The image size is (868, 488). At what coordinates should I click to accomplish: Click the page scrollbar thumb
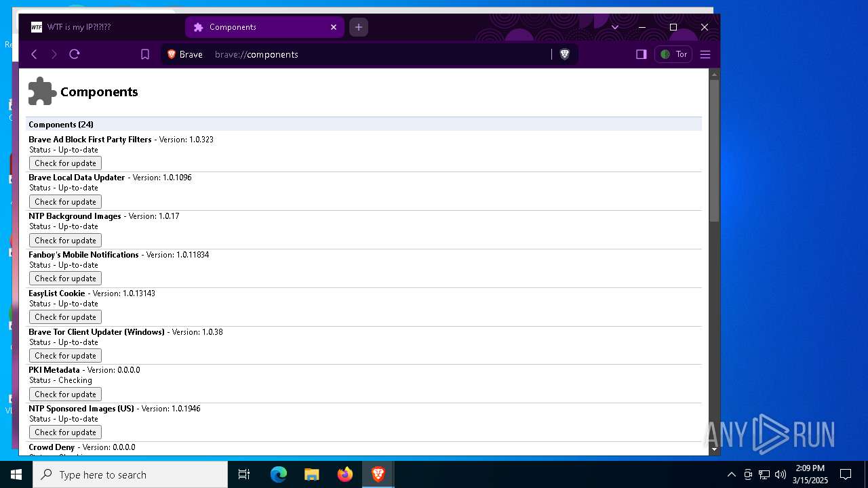tap(714, 150)
